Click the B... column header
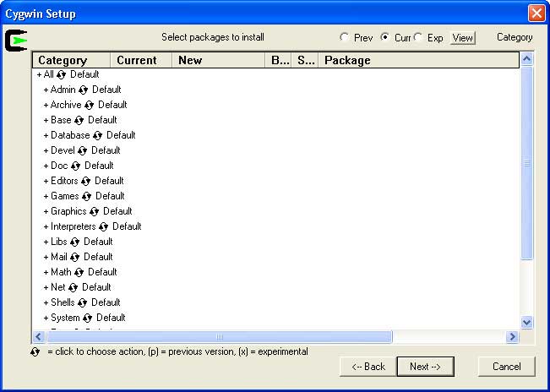 pos(278,60)
